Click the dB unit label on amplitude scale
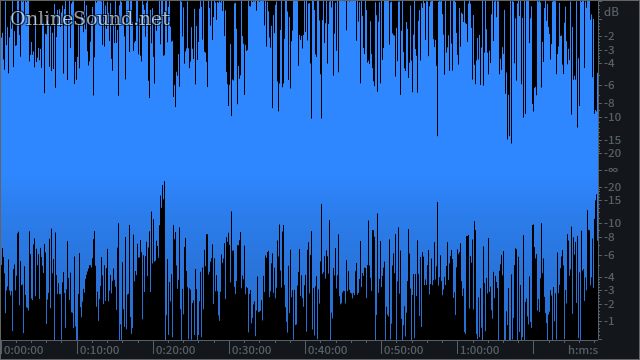 (x=611, y=12)
